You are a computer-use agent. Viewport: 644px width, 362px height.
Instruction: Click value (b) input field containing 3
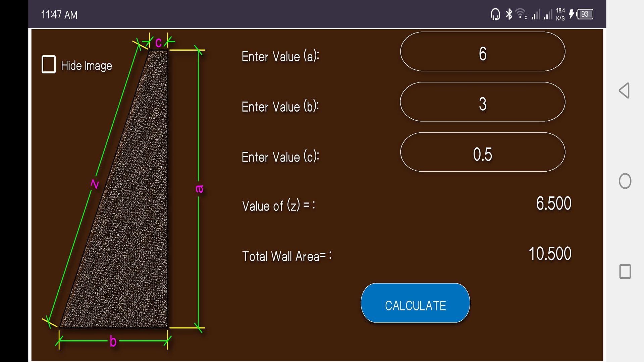(x=482, y=102)
